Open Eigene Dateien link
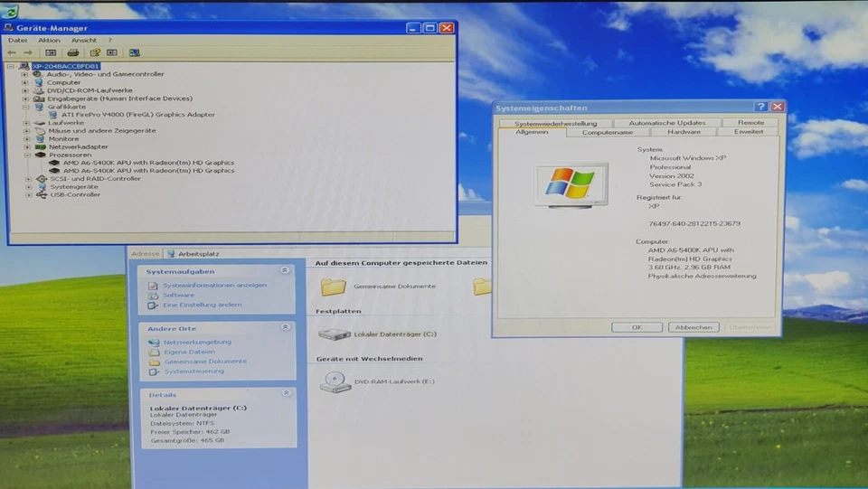This screenshot has width=868, height=489. point(189,352)
